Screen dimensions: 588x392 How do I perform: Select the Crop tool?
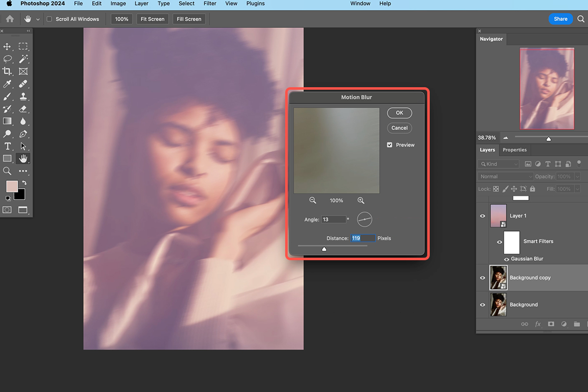coord(7,72)
